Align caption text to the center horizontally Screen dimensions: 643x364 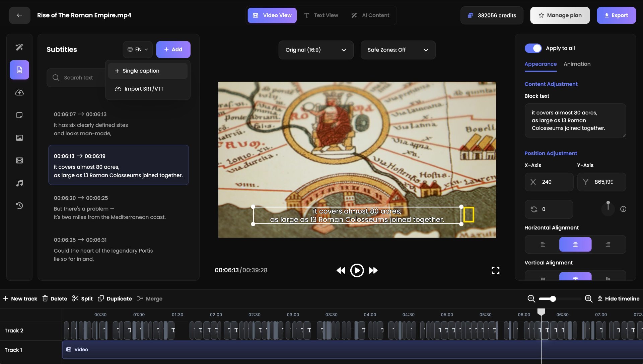[575, 245]
